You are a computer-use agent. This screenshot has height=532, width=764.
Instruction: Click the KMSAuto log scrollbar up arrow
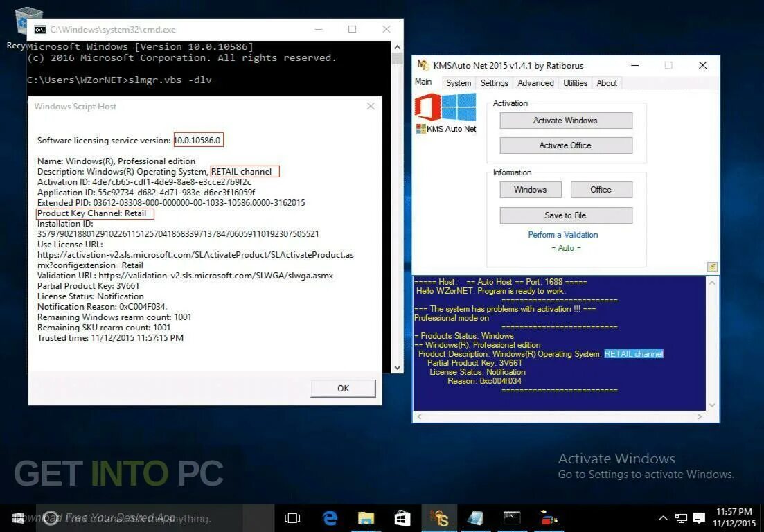(x=712, y=283)
